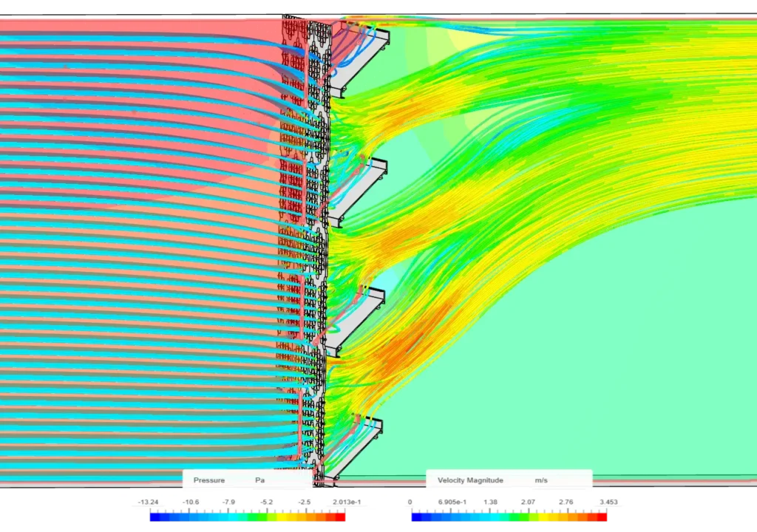The width and height of the screenshot is (757, 532).
Task: Click the Pressure legend header bar
Action: pos(248,480)
